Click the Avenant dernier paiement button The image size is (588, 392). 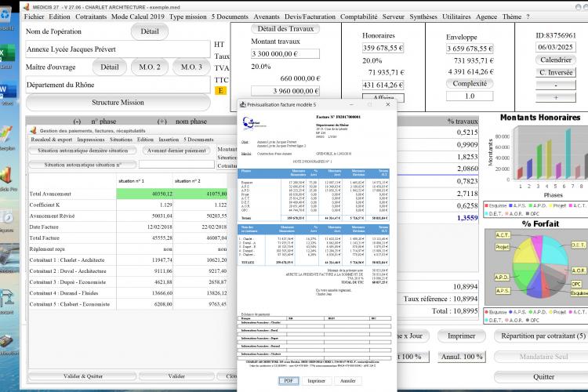click(176, 151)
